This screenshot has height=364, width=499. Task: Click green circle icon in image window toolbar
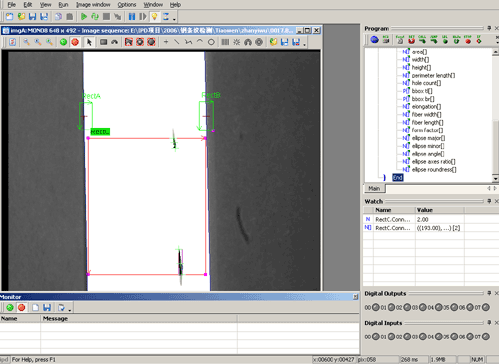tap(63, 42)
